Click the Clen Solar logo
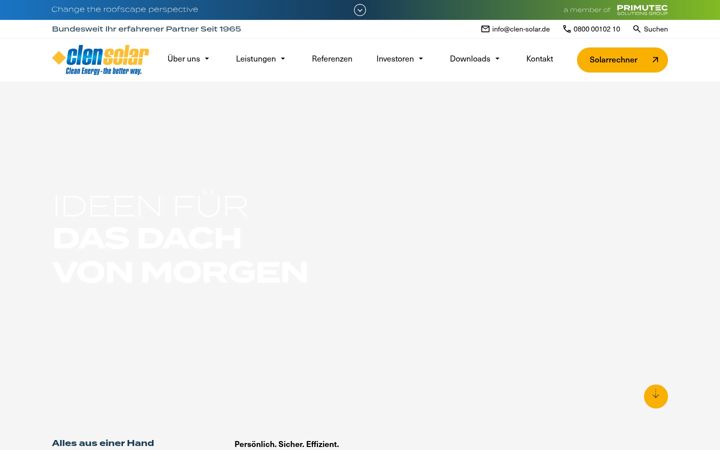The width and height of the screenshot is (720, 450). pos(101,60)
